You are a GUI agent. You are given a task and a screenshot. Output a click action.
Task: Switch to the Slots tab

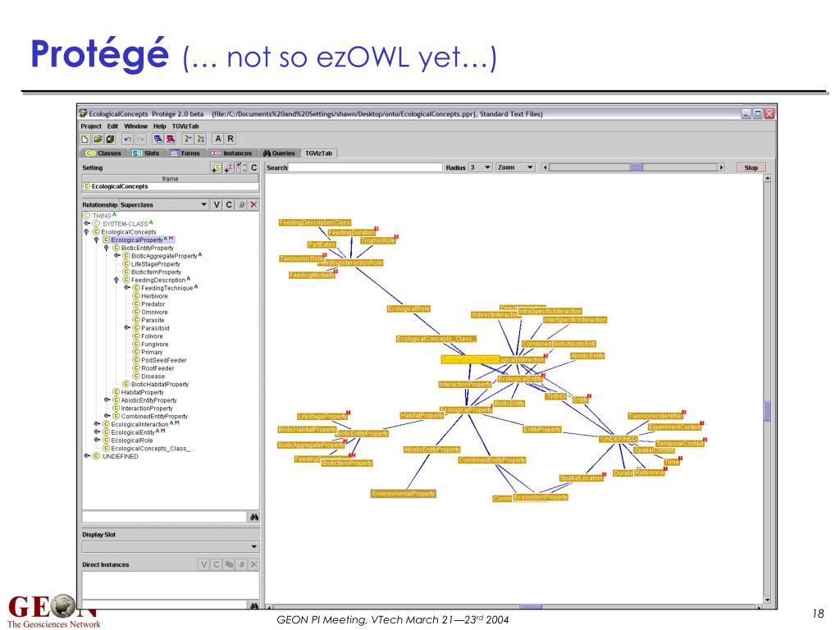pos(146,153)
